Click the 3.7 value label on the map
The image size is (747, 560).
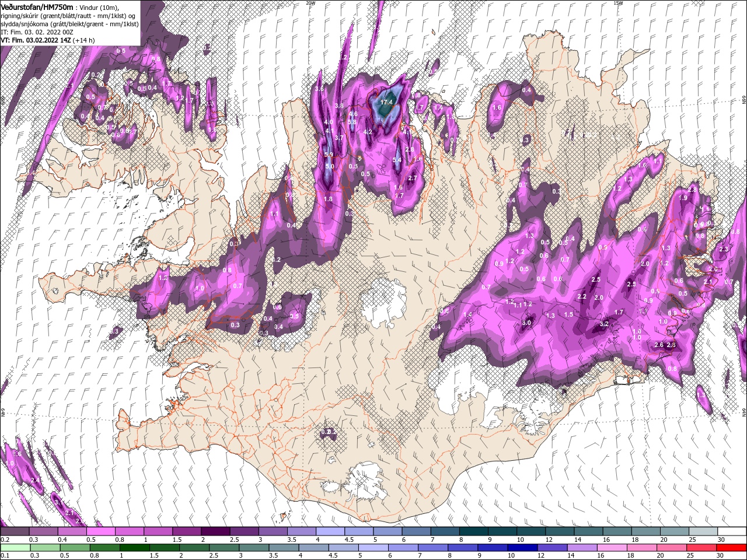[x=338, y=138]
